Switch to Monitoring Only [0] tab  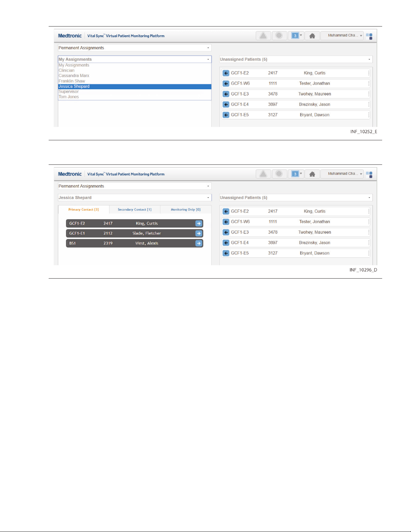186,209
